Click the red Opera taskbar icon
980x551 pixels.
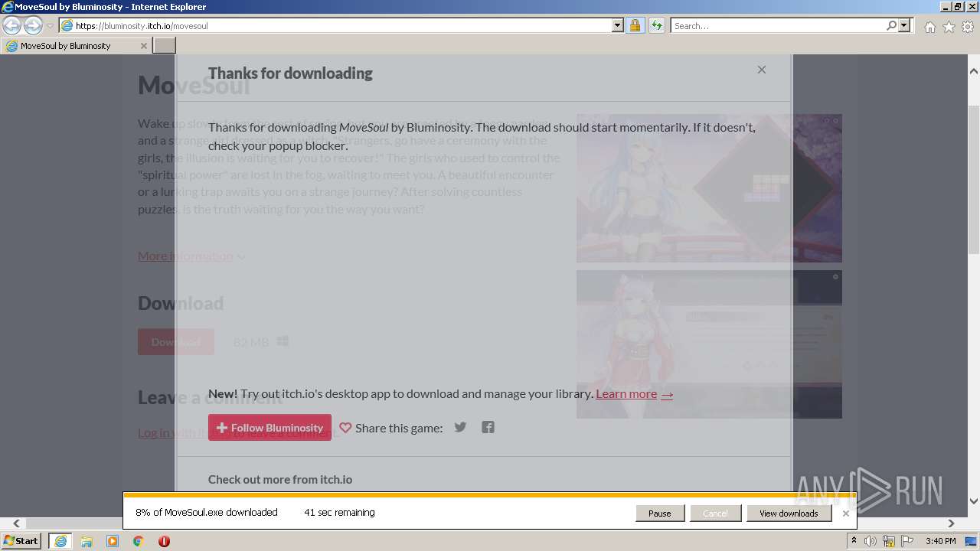(164, 541)
